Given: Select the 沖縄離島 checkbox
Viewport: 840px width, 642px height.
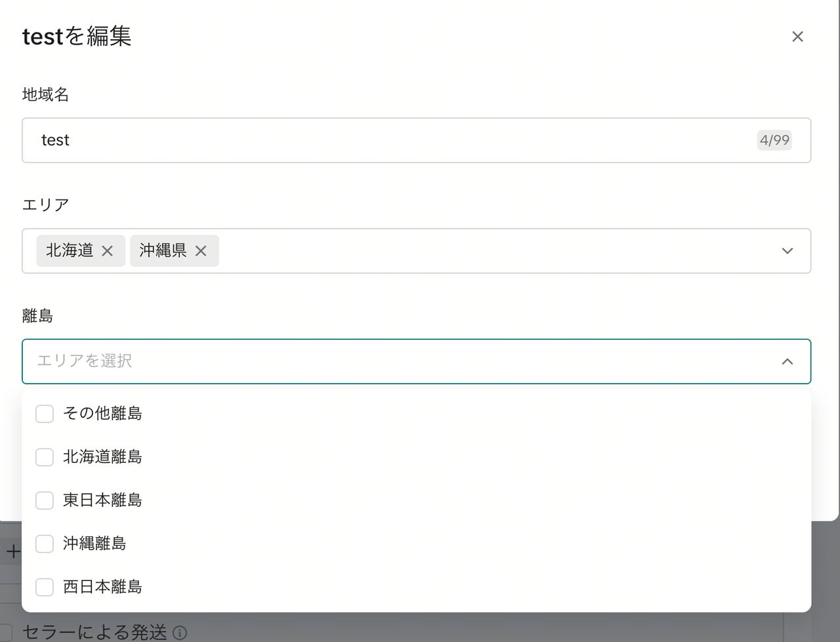Looking at the screenshot, I should point(45,544).
